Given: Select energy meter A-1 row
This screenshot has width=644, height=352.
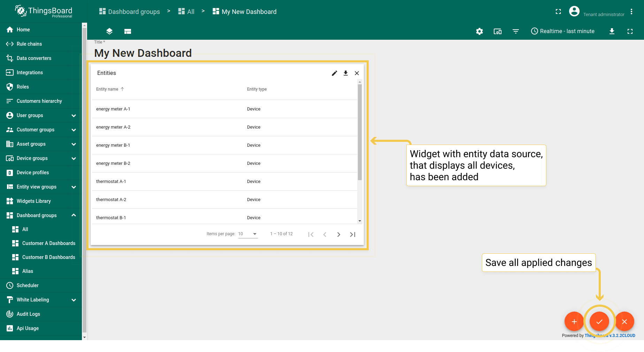Looking at the screenshot, I should click(x=224, y=109).
